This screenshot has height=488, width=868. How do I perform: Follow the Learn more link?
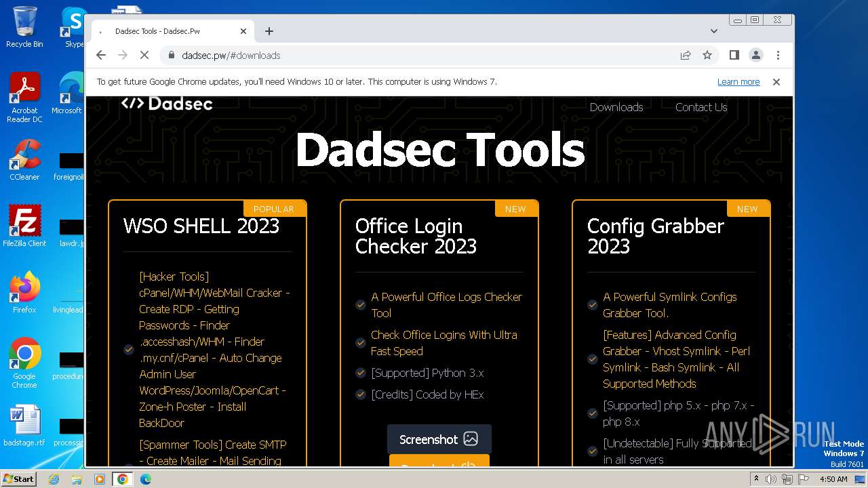coord(738,82)
